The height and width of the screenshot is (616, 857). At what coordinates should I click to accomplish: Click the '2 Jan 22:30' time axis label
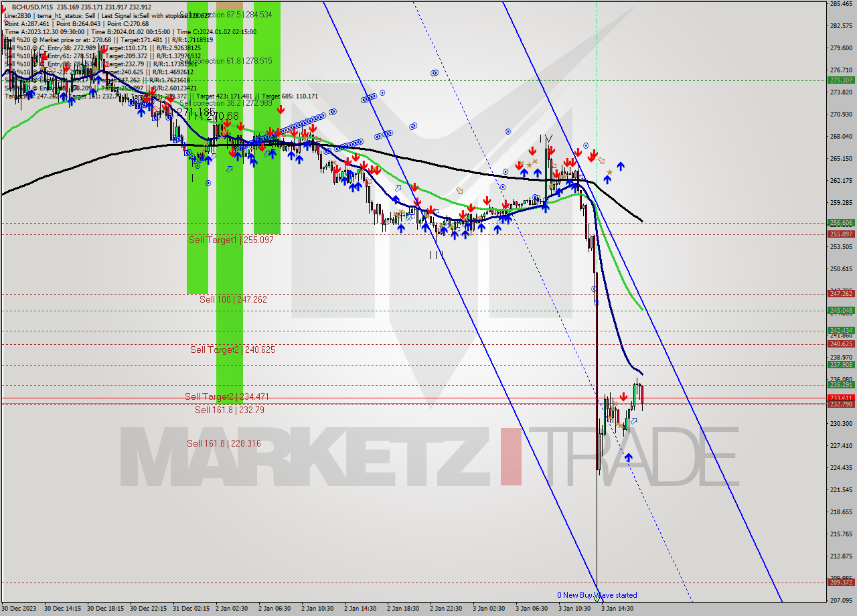(x=446, y=609)
